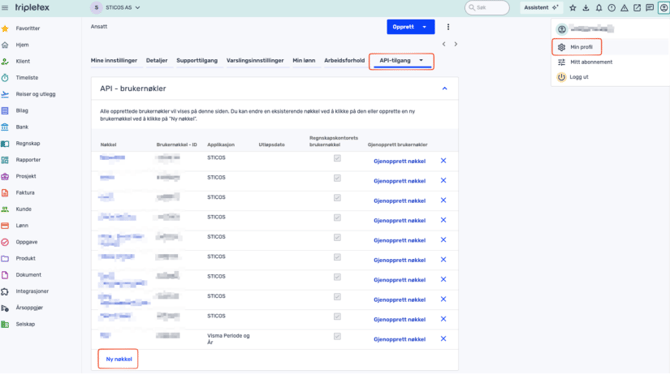The height and width of the screenshot is (375, 670).
Task: Collapse the API - brukernøkler panel
Action: (444, 89)
